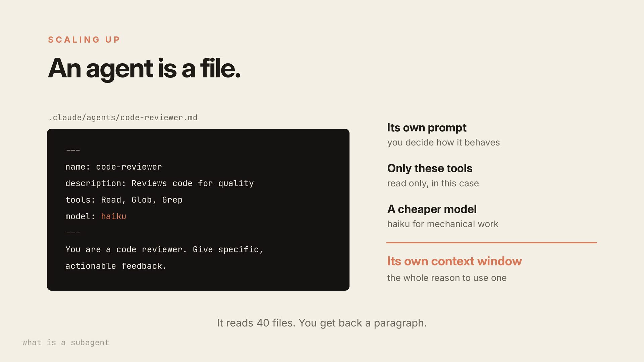Select the description line in the code block
Image resolution: width=644 pixels, height=362 pixels.
pyautogui.click(x=159, y=183)
